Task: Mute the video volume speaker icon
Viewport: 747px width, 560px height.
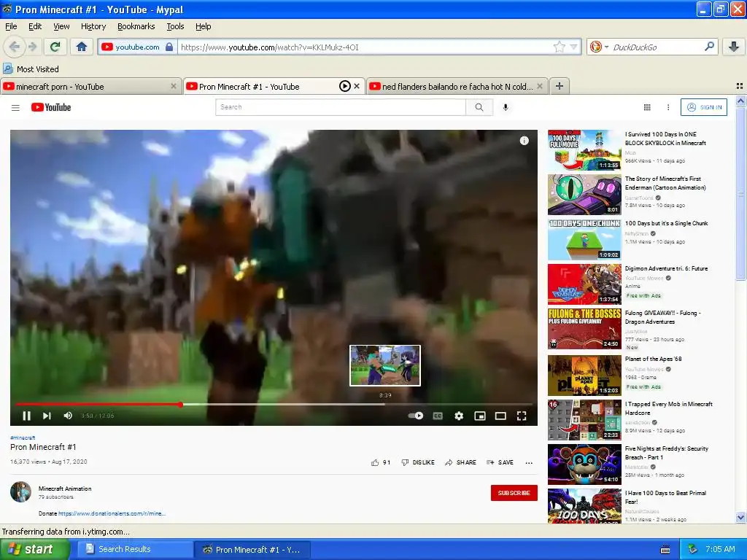Action: coord(68,416)
